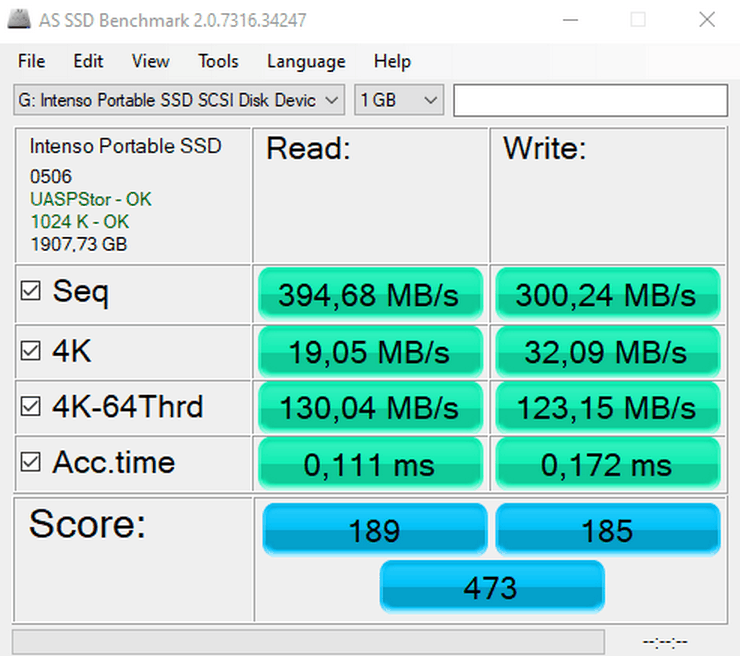The image size is (740, 656).
Task: Toggle the 4K test checkbox
Action: [31, 350]
